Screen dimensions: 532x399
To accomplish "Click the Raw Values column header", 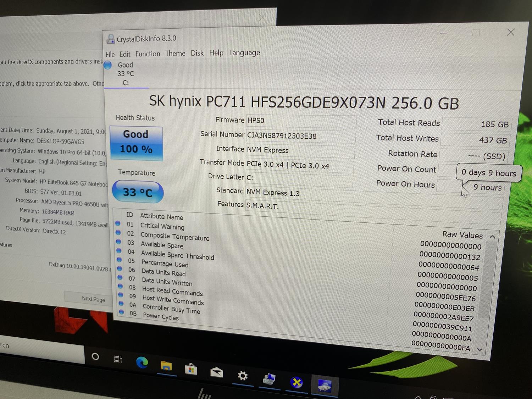I will click(x=462, y=234).
